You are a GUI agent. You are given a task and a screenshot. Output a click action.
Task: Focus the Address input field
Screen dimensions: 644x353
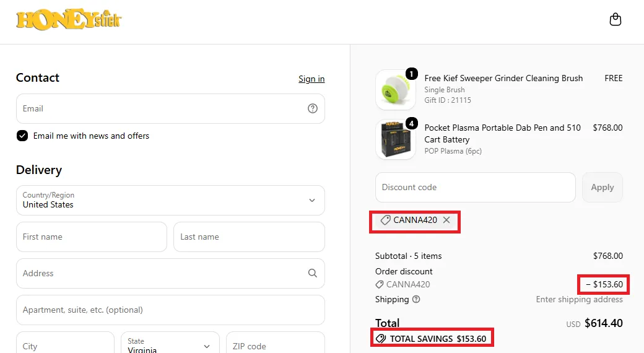(x=170, y=273)
